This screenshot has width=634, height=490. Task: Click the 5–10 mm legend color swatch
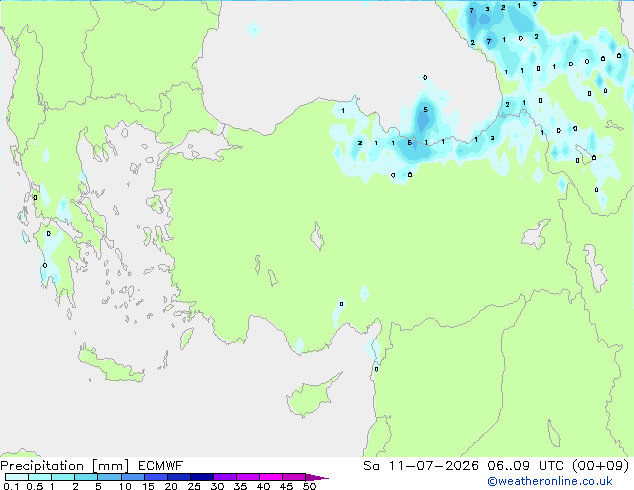click(x=109, y=477)
